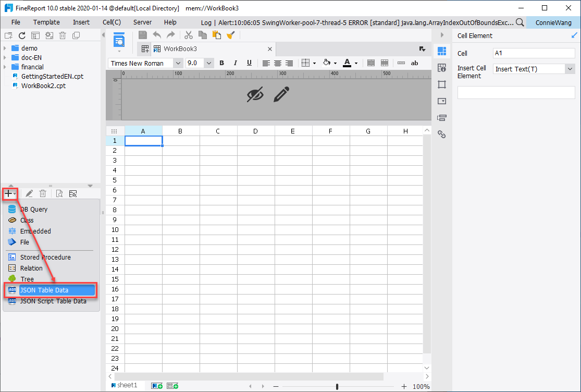The width and height of the screenshot is (581, 392).
Task: Click the cell background fill color swatch
Action: 327,63
